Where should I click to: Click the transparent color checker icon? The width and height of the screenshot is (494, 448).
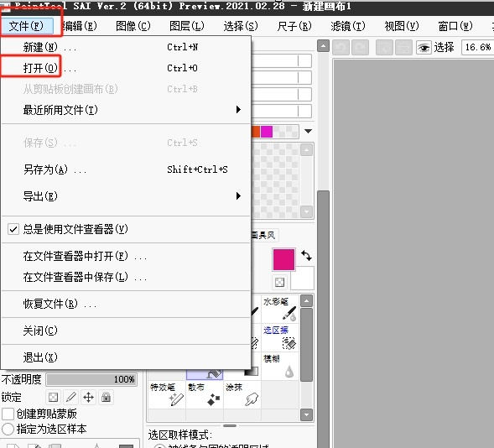pyautogui.click(x=279, y=282)
